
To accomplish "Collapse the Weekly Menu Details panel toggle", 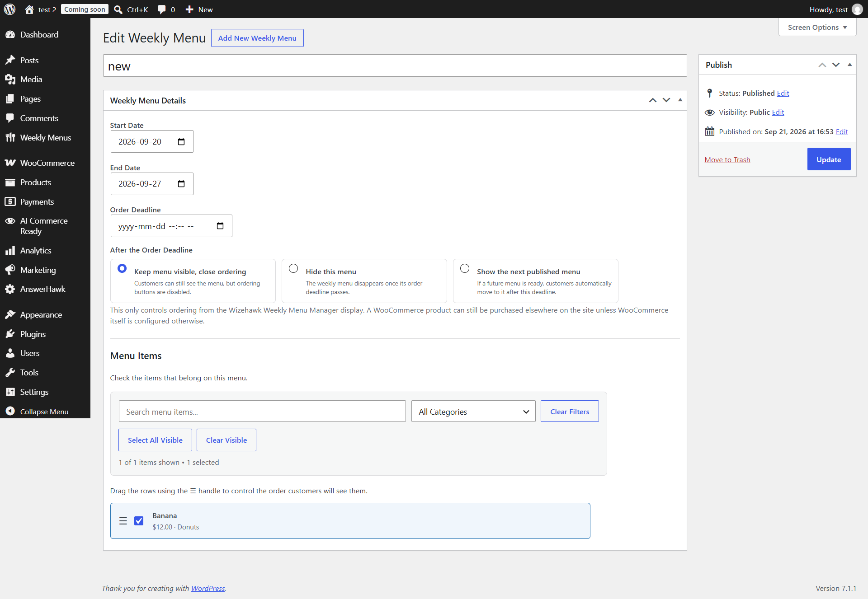I will tap(680, 100).
